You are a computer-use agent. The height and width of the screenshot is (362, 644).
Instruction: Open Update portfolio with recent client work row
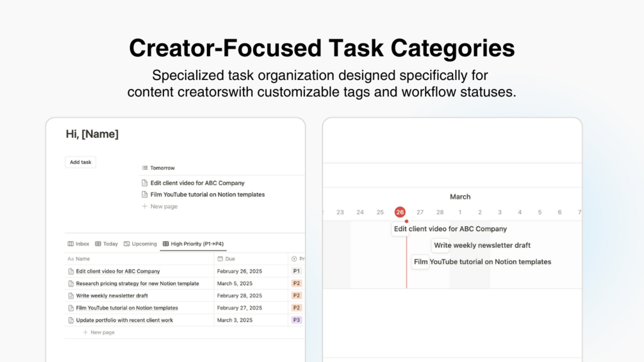tap(124, 320)
